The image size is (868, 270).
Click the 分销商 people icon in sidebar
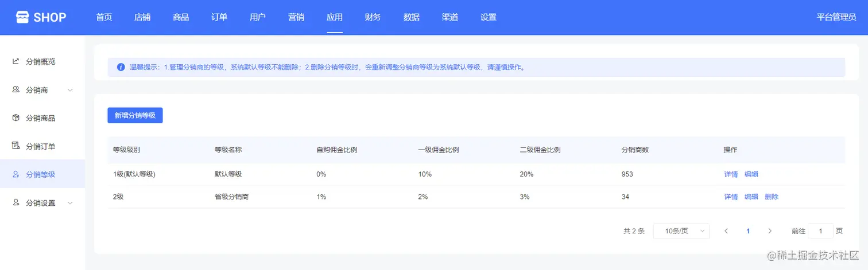(x=16, y=90)
